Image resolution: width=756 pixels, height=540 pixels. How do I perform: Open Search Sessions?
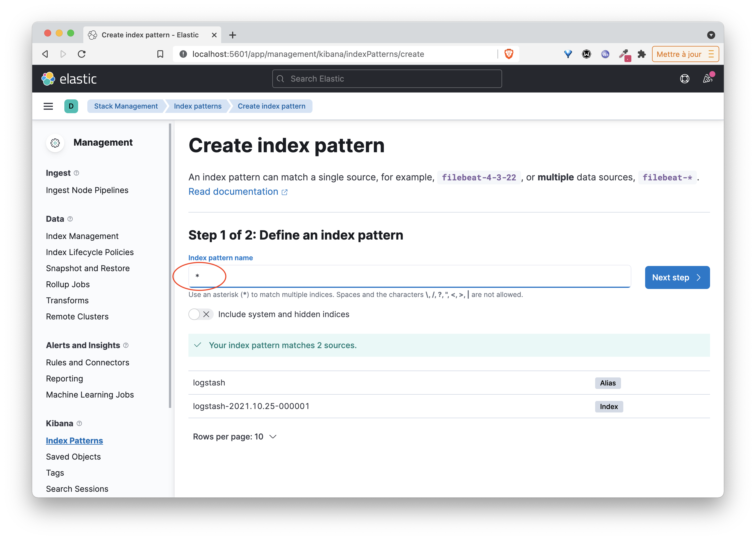77,489
